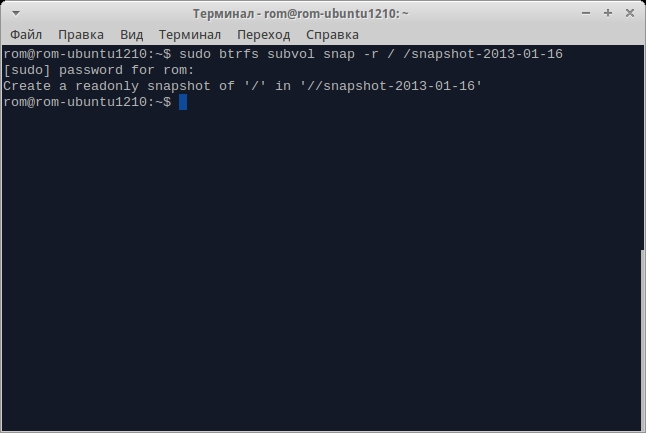Image resolution: width=646 pixels, height=433 pixels.
Task: Click the window title Терминал - rom@rom-ubuntu1210
Action: (301, 14)
